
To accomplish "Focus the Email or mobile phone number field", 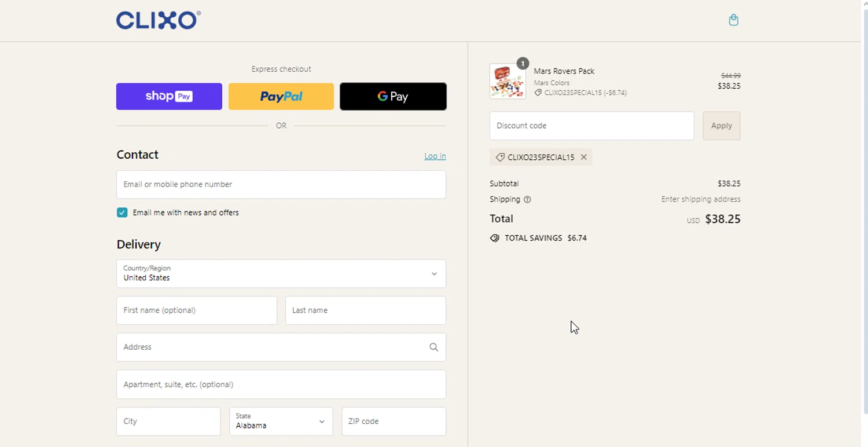I will pyautogui.click(x=281, y=184).
